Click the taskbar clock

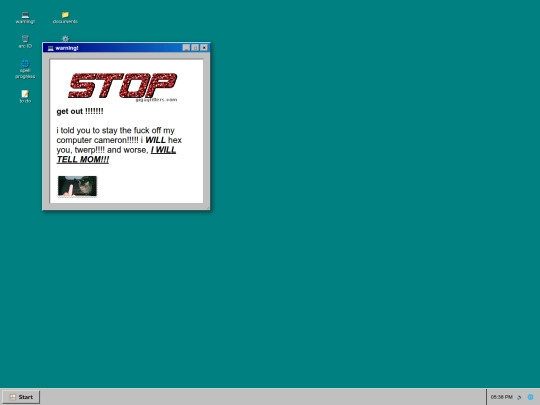coord(501,397)
